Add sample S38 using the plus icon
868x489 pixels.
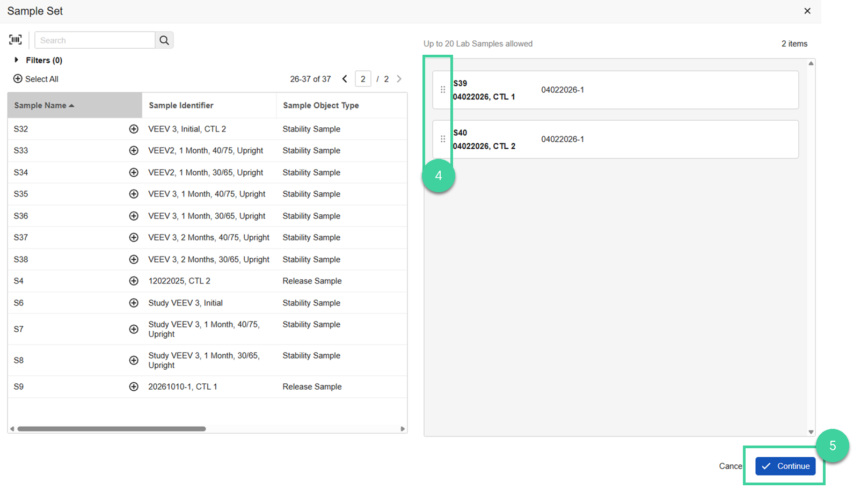click(134, 259)
